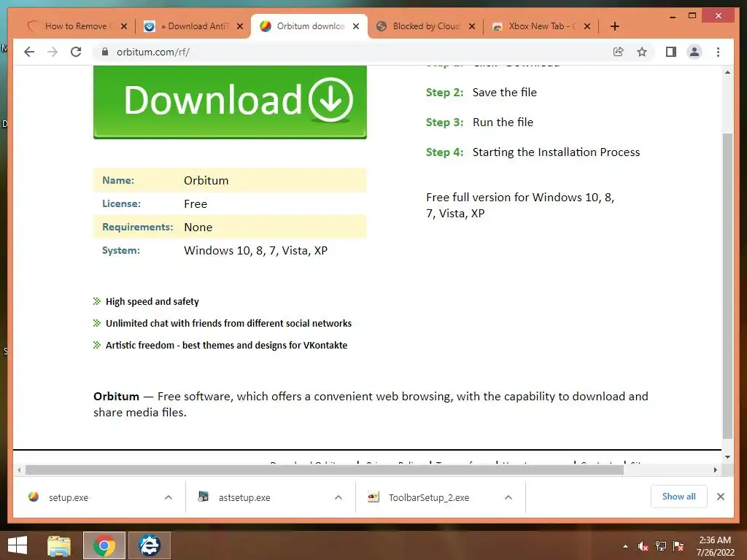Close the Xbox New Tab tab
This screenshot has width=747, height=560.
[587, 26]
